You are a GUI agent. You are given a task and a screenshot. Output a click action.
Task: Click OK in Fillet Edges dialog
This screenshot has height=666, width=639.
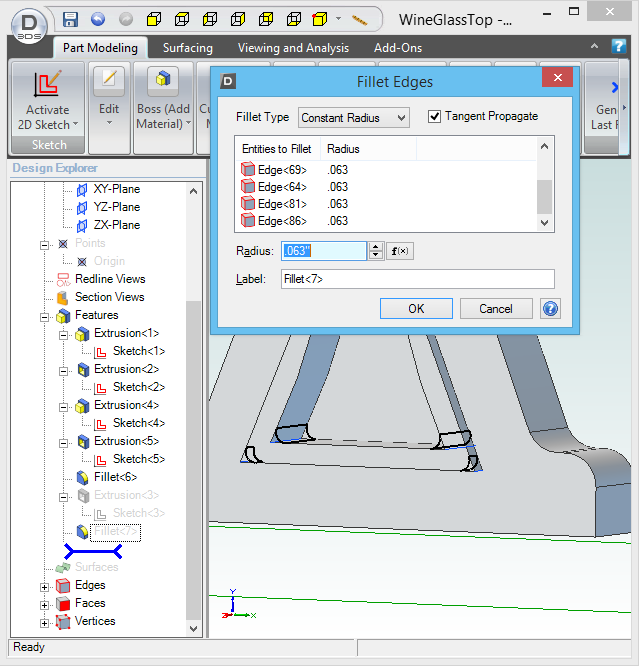(x=416, y=309)
